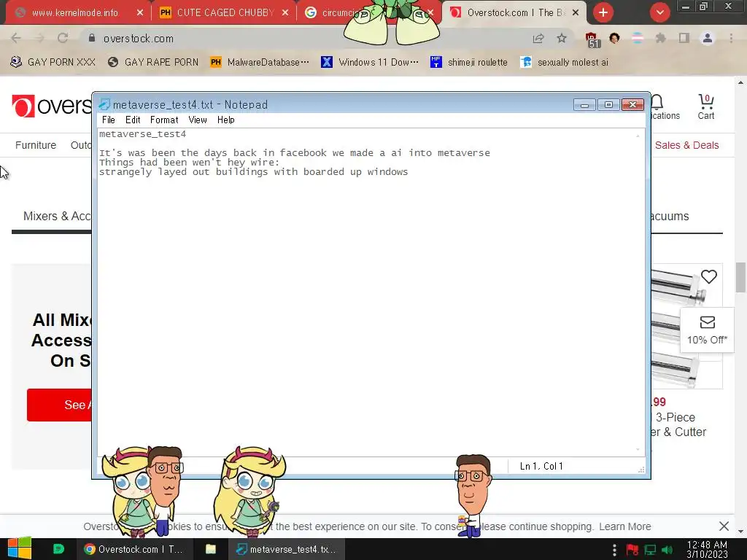The image size is (747, 560).
Task: Select the Mixers & Acc tab
Action: click(x=57, y=216)
